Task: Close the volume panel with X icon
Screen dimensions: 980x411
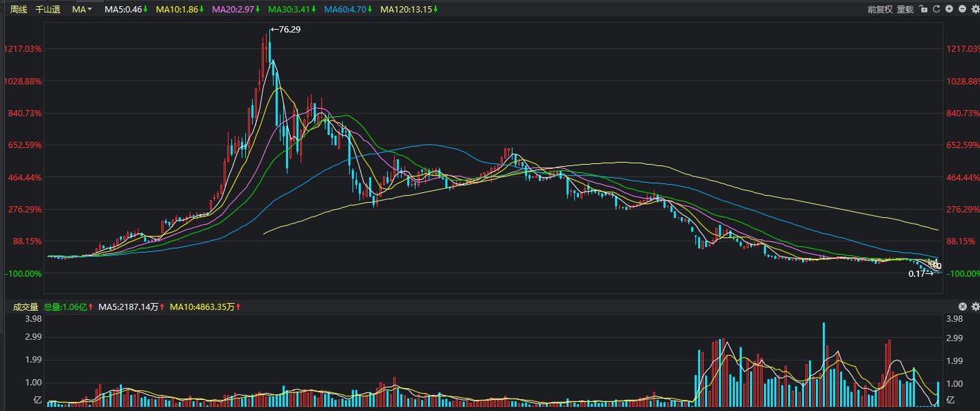Action: click(963, 307)
